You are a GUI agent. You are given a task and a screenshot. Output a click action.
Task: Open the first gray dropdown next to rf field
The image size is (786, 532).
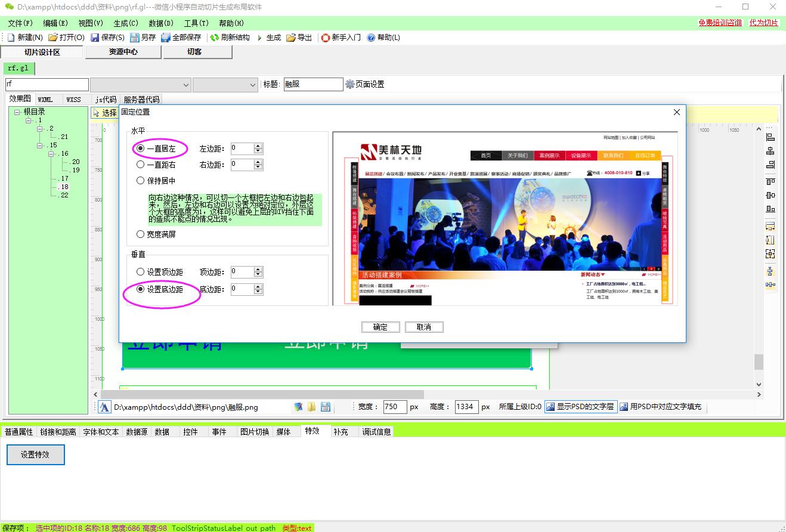pos(141,85)
